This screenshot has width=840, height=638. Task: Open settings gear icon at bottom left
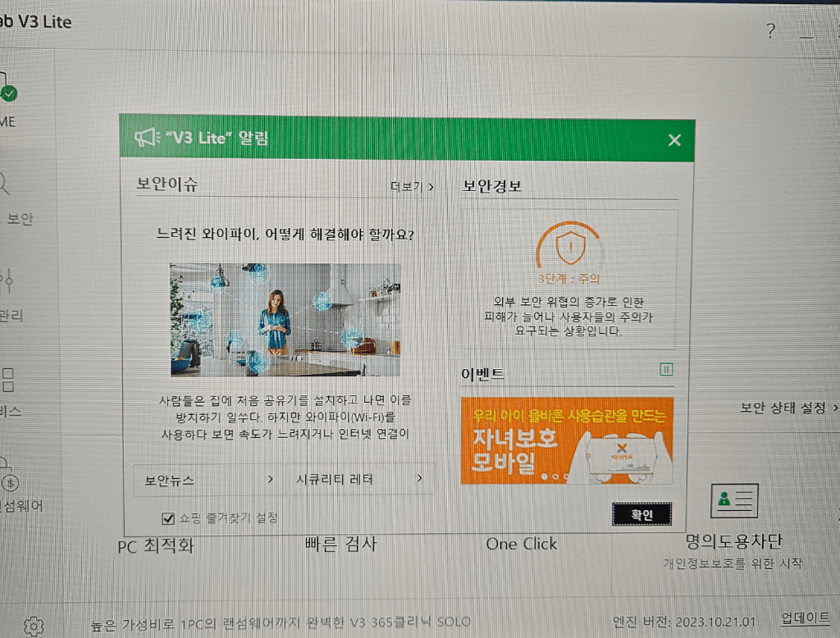pyautogui.click(x=33, y=626)
